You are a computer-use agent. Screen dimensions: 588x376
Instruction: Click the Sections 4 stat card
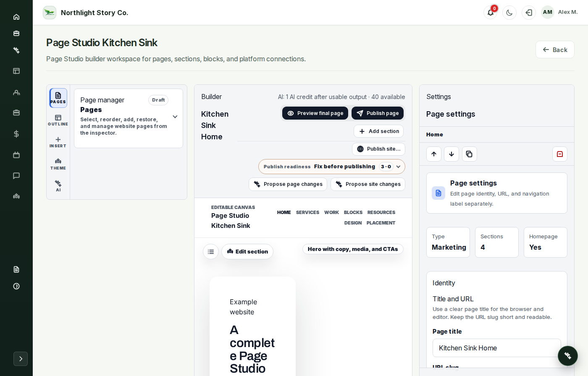coord(497,243)
